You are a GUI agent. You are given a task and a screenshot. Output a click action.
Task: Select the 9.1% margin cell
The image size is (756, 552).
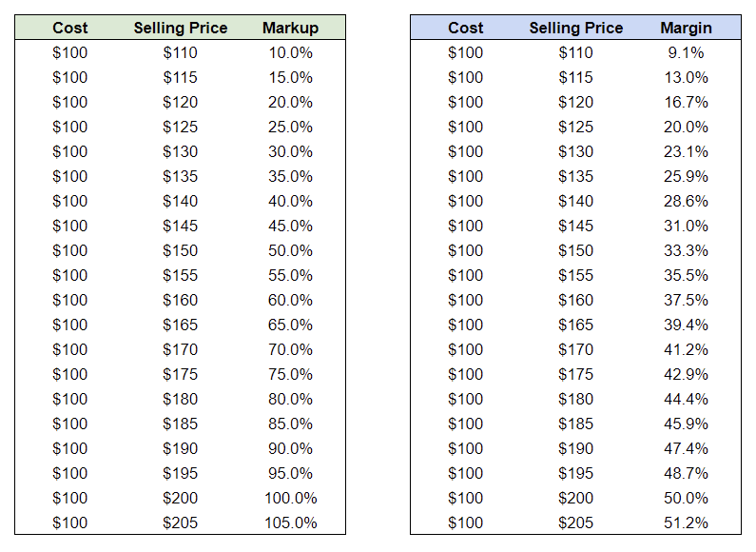click(x=686, y=52)
